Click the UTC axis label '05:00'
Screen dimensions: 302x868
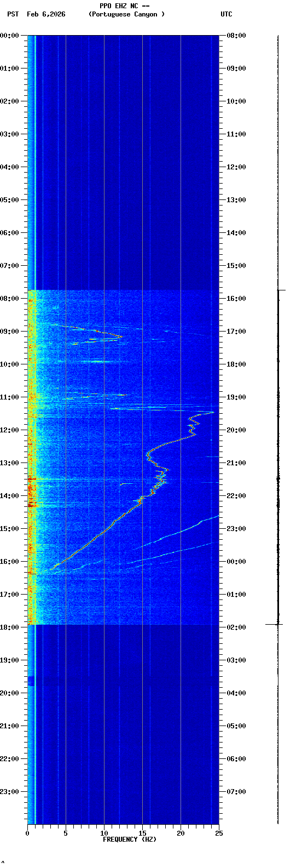tap(236, 726)
